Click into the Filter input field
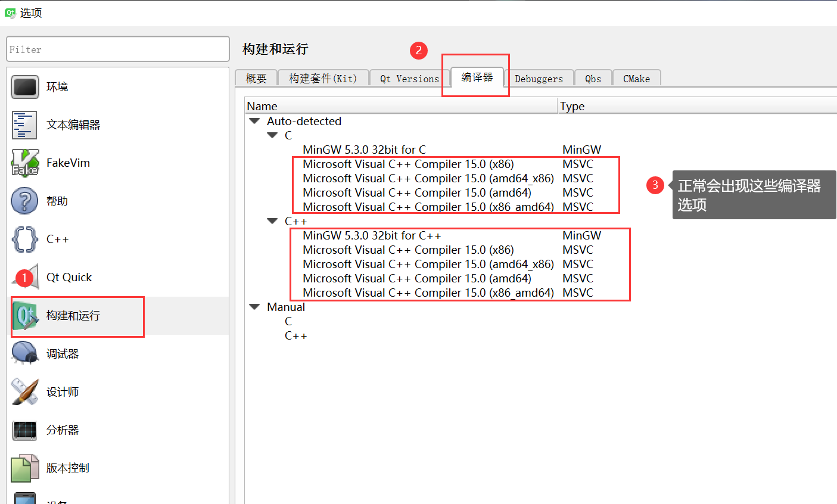The width and height of the screenshot is (837, 504). [x=118, y=49]
